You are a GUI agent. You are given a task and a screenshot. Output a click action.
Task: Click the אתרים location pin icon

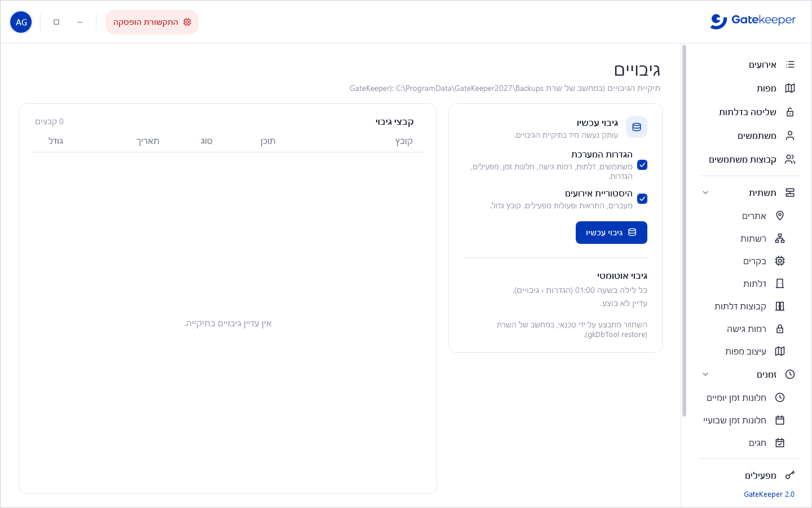point(780,216)
